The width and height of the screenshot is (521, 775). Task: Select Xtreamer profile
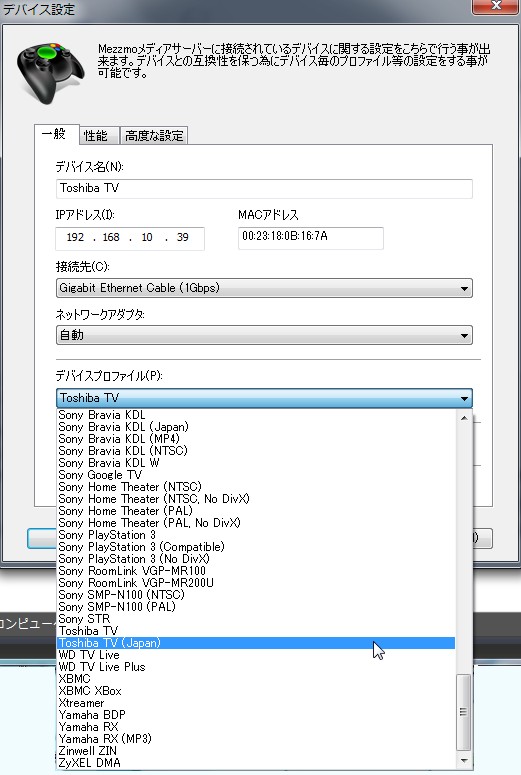pos(256,703)
